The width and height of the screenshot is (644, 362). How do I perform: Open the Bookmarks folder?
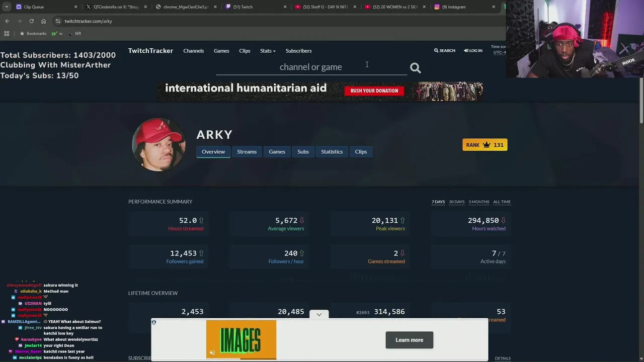coord(33,33)
